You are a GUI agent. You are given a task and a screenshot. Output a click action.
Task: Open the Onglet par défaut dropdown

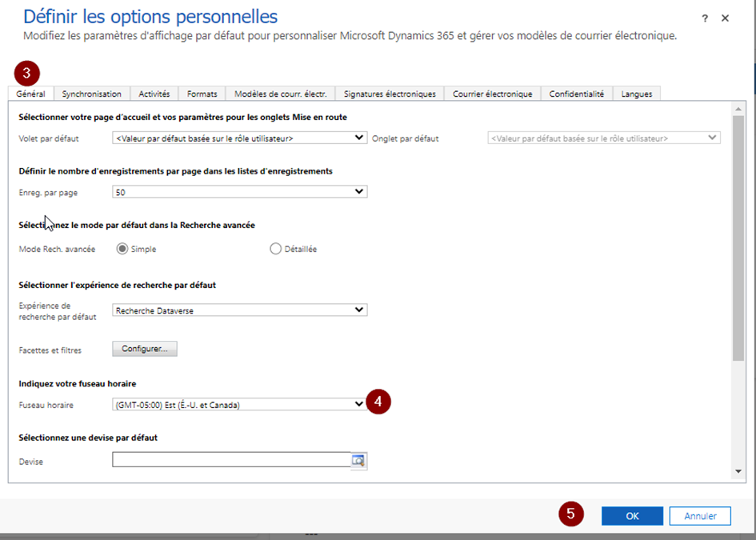(604, 138)
